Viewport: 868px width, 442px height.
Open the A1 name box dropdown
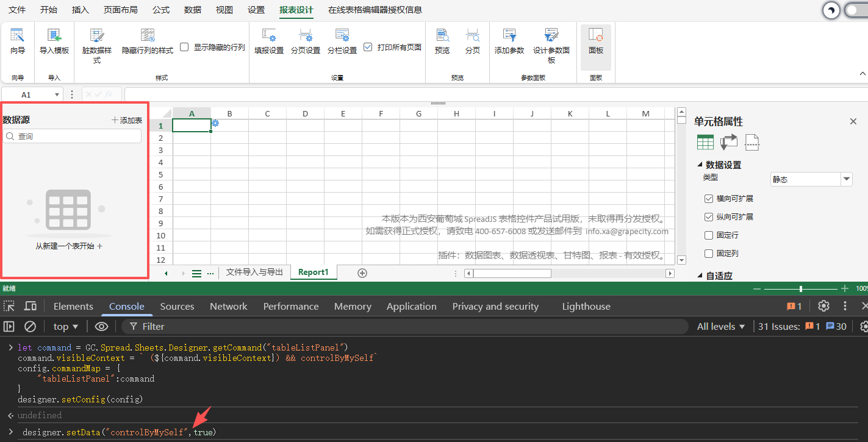pyautogui.click(x=57, y=94)
